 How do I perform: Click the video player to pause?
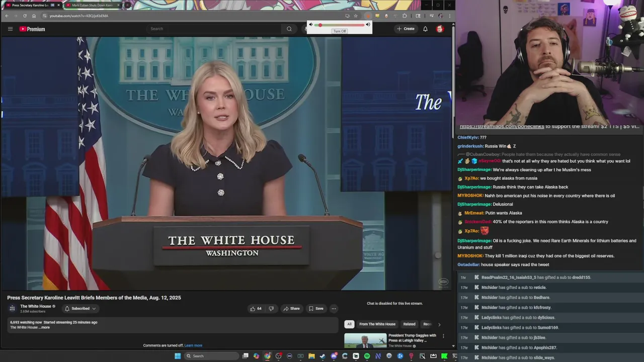point(226,163)
